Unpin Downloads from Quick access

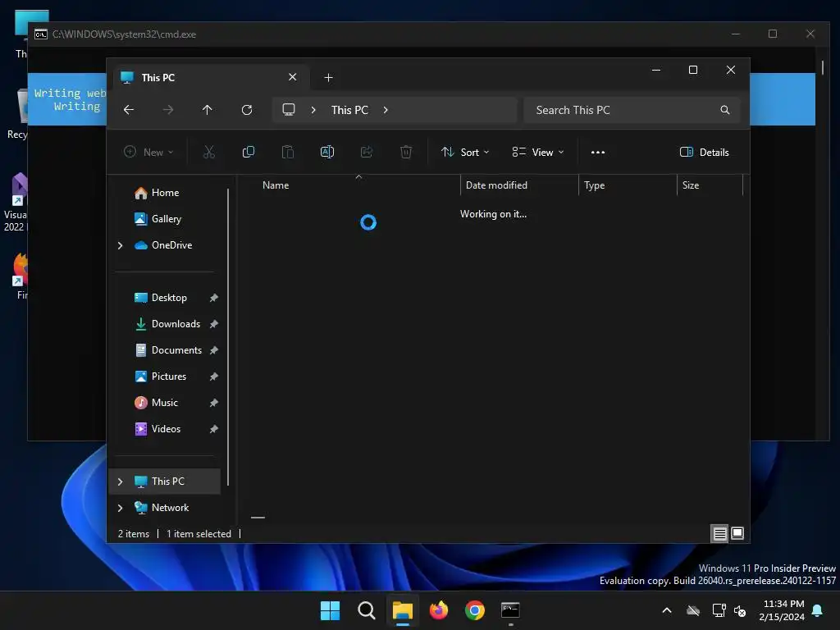click(214, 324)
